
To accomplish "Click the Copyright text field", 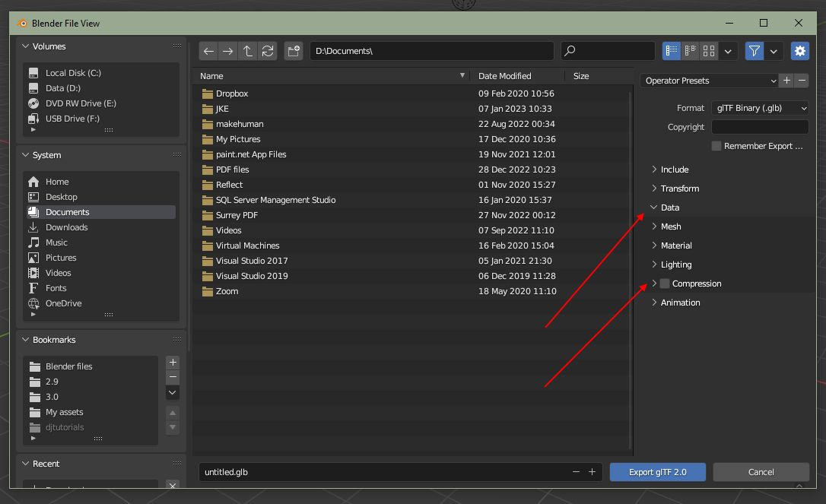I will point(760,127).
